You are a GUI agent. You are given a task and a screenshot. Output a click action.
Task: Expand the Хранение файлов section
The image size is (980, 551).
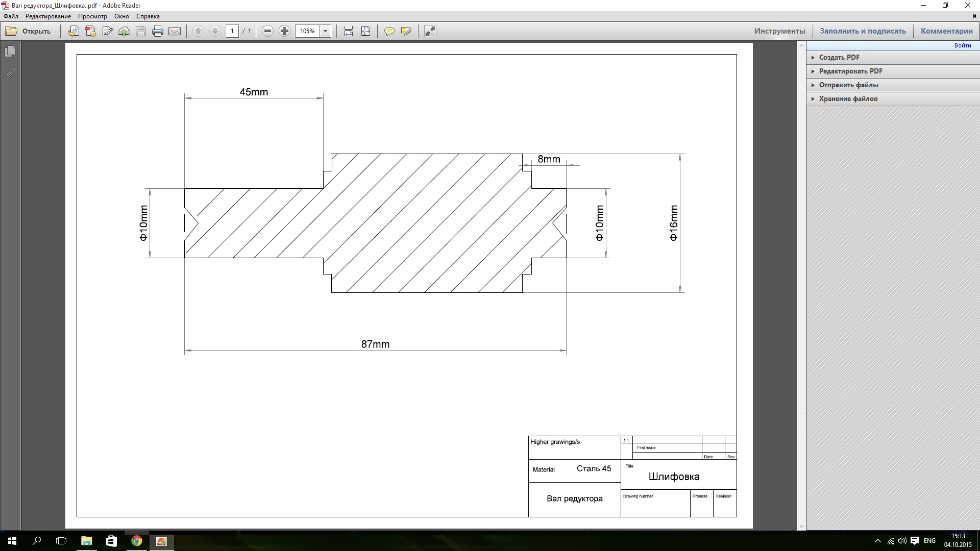point(848,98)
